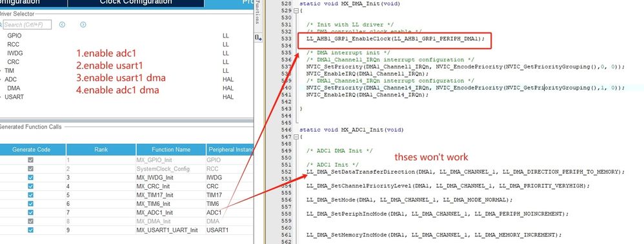The width and height of the screenshot is (644, 244).
Task: Click the TIM17 peripheral instance cell
Action: tap(230, 195)
